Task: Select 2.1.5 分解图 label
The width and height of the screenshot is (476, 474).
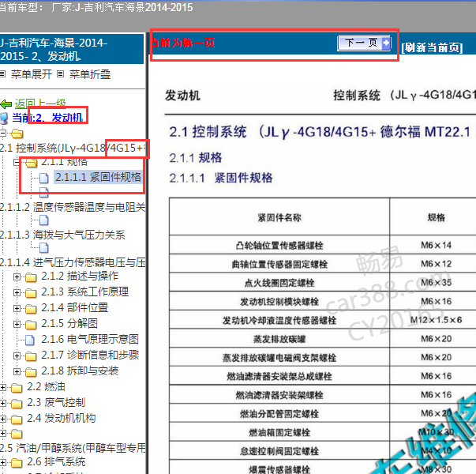Action: (x=69, y=323)
